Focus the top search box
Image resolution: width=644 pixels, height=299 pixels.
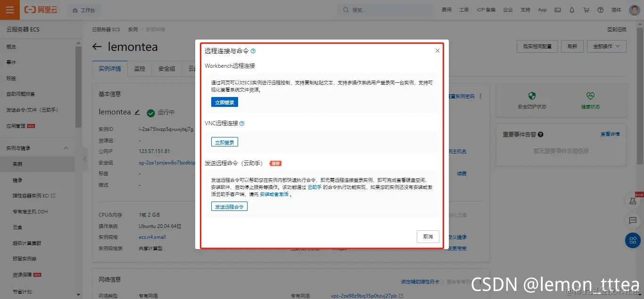click(385, 10)
